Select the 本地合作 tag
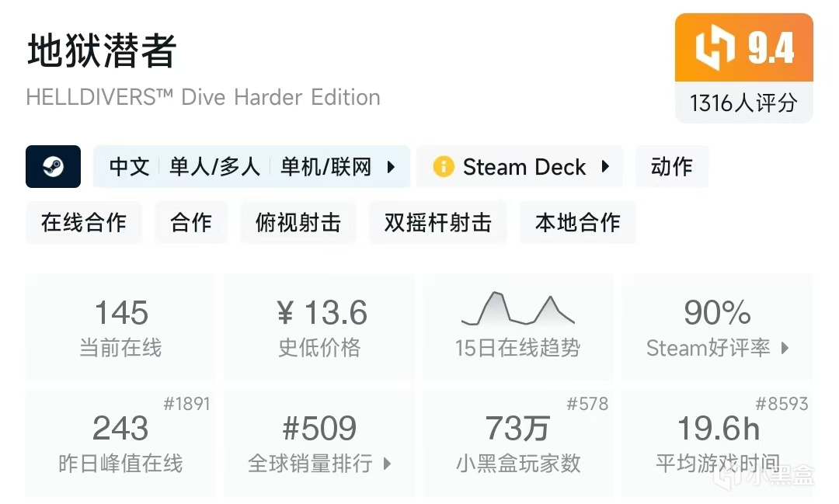Screen dimensions: 839x504 578,223
